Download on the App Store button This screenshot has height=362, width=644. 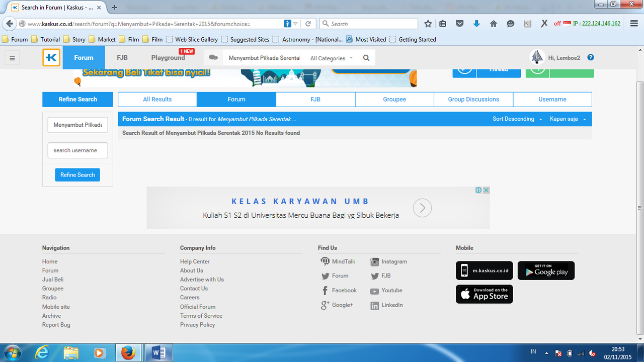point(485,294)
